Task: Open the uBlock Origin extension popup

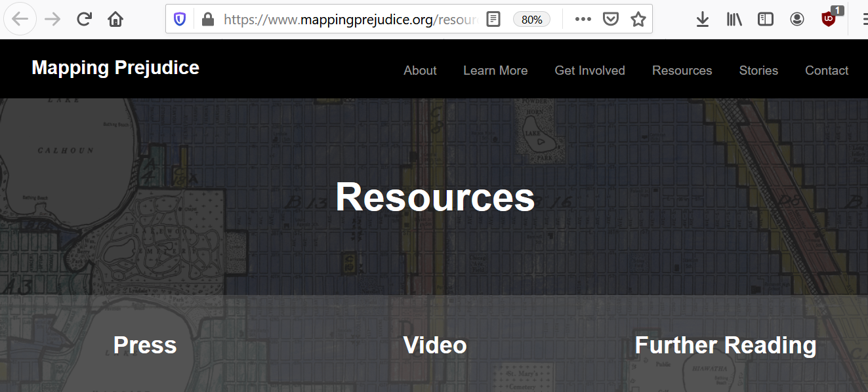Action: (x=829, y=18)
